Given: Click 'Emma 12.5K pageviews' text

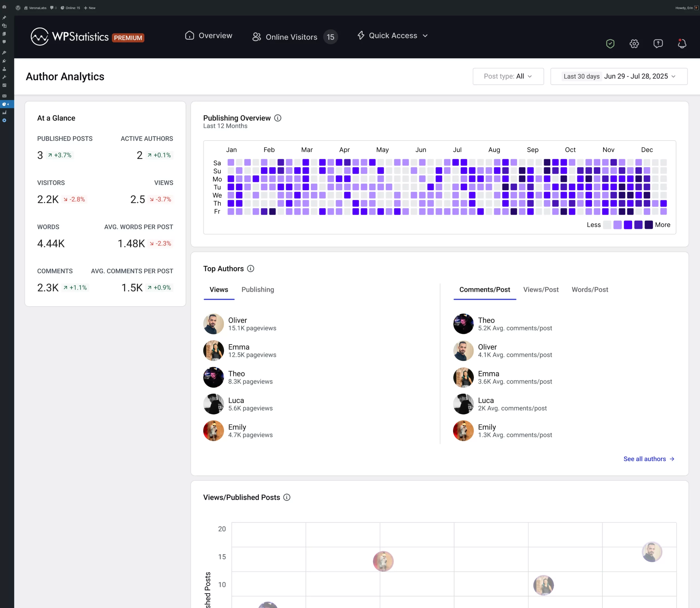Looking at the screenshot, I should pos(252,351).
